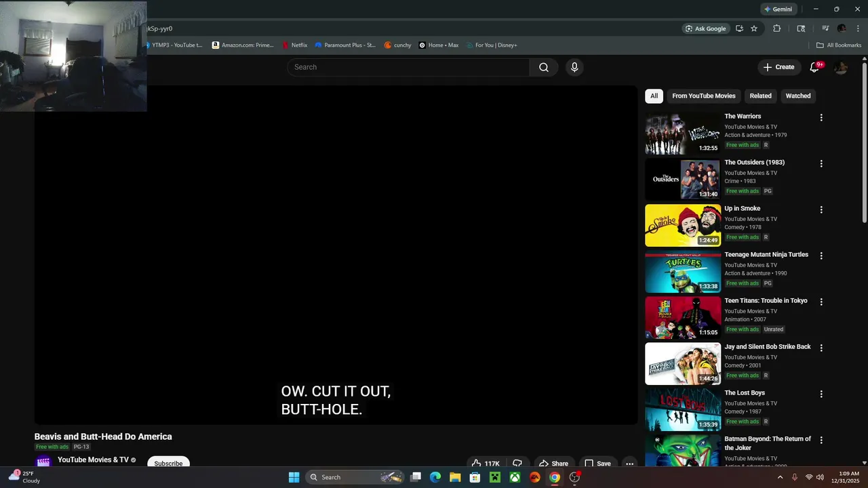Open weather widget showing 25°F Cloudy
The image size is (868, 488).
24,477
